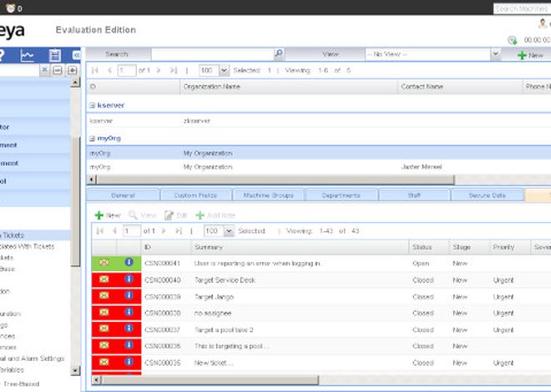Open organizations page size dropdown showing 100

click(x=224, y=70)
